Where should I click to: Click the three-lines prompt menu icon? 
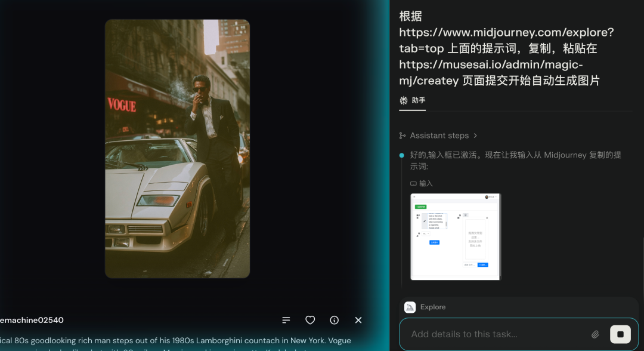point(286,321)
